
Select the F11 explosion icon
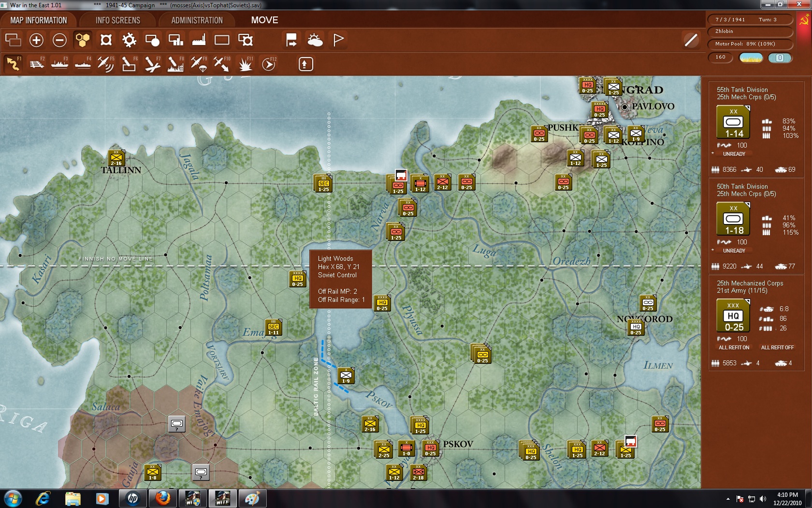click(245, 64)
